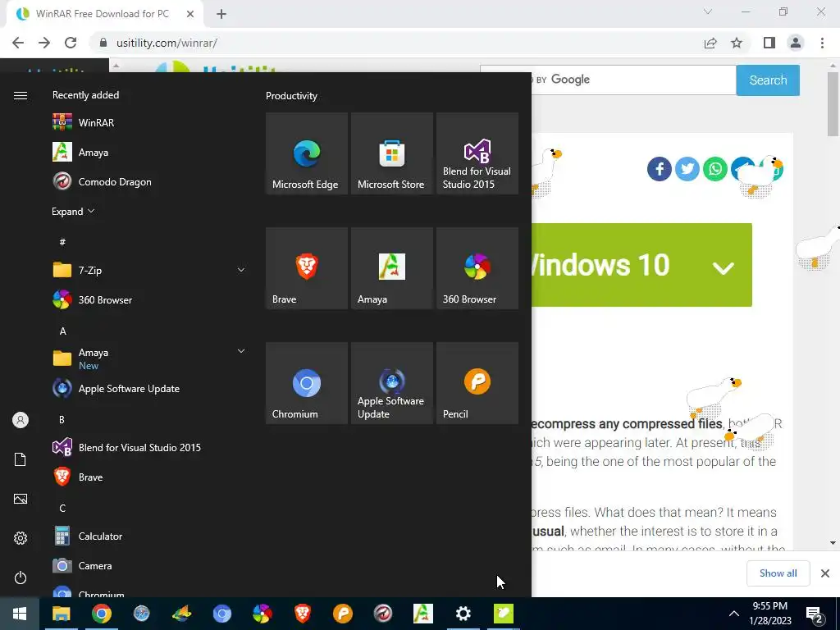This screenshot has width=840, height=630.
Task: Open File Explorer from taskbar
Action: pyautogui.click(x=61, y=614)
